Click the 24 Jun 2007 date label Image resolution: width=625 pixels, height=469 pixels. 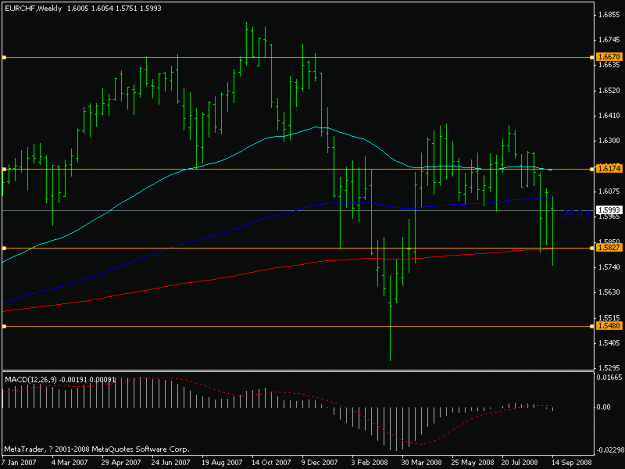[171, 462]
